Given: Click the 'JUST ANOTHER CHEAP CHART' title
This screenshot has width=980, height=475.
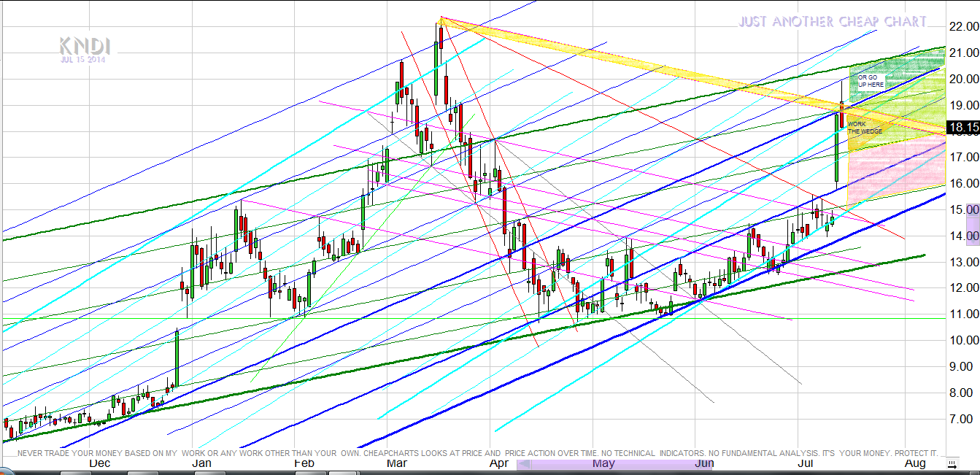Looking at the screenshot, I should [x=832, y=22].
